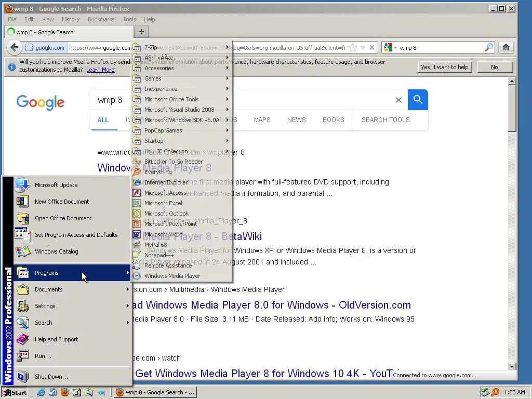Open Search submenu in Start menu
The image size is (532, 399).
point(72,323)
